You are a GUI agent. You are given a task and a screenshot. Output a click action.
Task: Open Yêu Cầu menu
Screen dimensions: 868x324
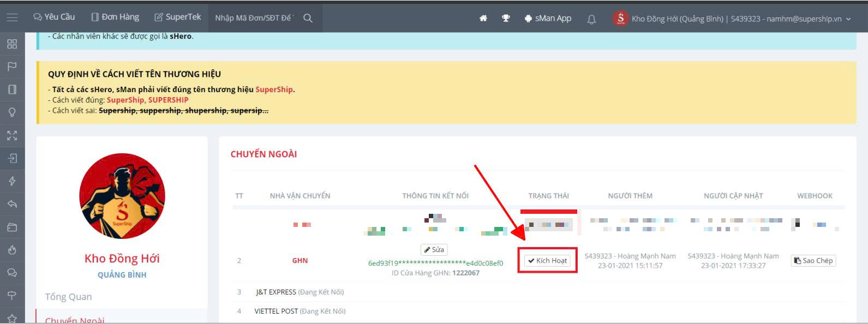[54, 17]
